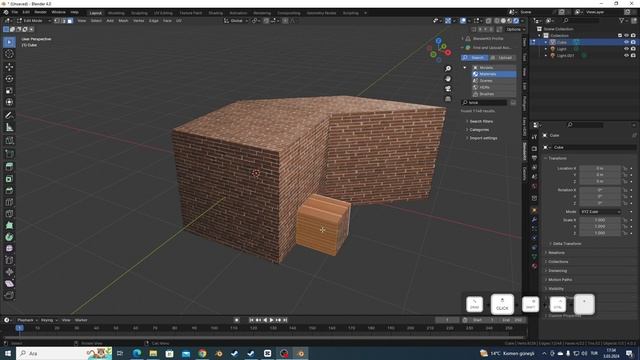Open the File menu

(x=15, y=12)
